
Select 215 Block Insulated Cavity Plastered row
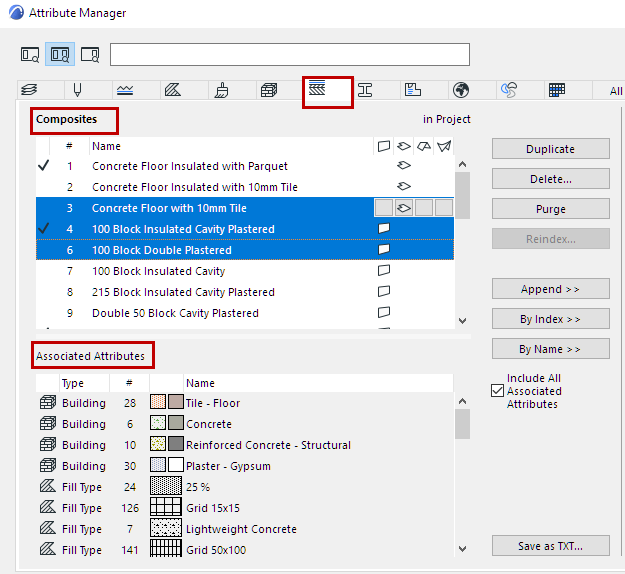(x=245, y=292)
